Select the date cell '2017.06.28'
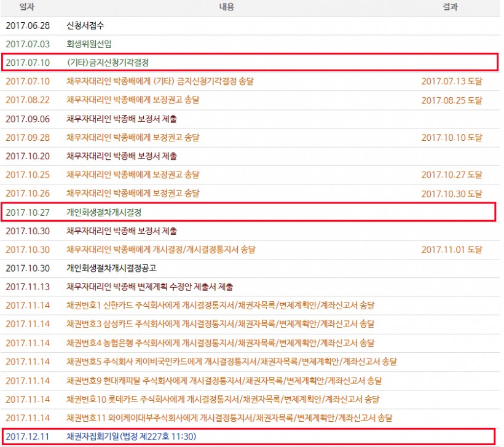504x447 pixels. coord(28,25)
